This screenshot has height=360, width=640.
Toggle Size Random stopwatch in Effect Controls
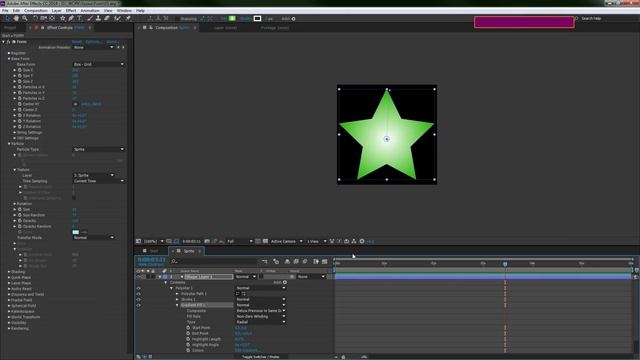(20, 215)
